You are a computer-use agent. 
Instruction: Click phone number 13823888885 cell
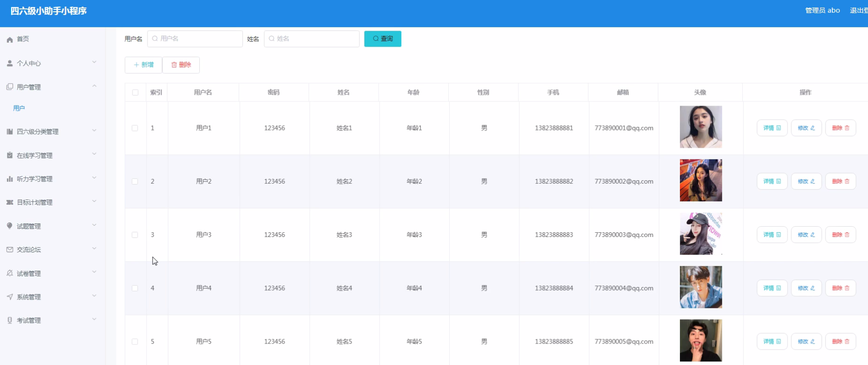coord(554,342)
